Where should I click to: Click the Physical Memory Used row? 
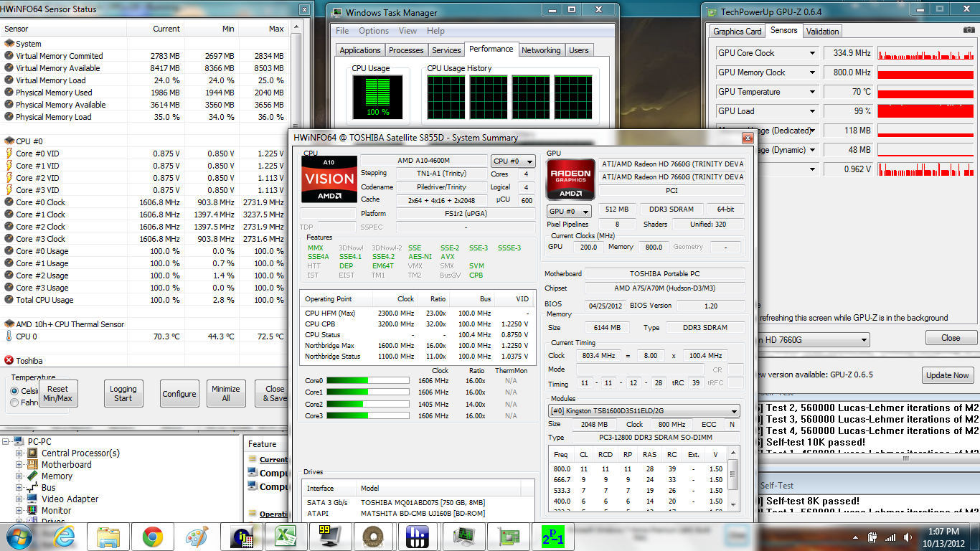pos(143,93)
